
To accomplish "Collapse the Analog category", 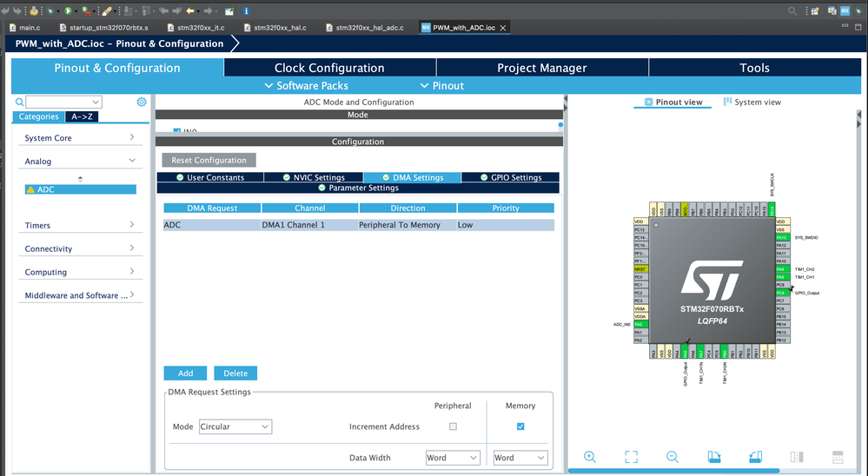I will pyautogui.click(x=80, y=161).
